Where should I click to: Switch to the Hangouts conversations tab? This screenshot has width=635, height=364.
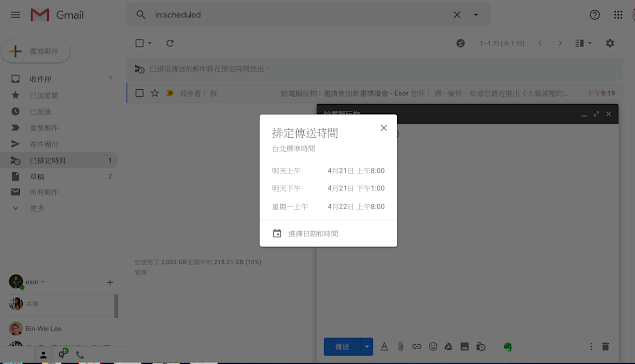(x=62, y=354)
